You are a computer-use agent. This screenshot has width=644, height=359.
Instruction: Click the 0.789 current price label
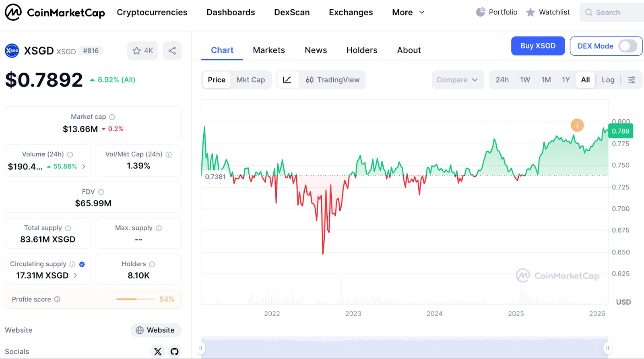coord(621,131)
